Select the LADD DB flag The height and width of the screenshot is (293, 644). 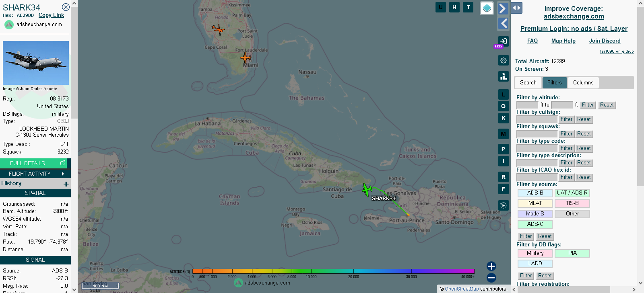coord(535,264)
